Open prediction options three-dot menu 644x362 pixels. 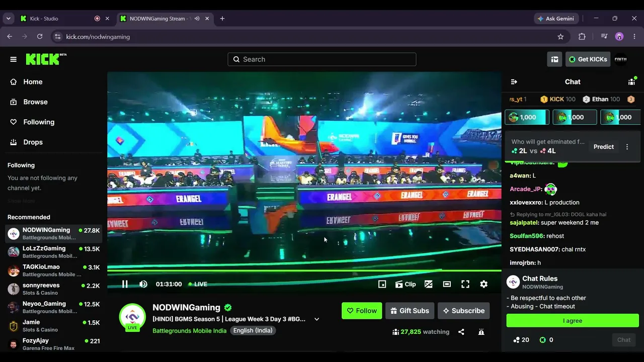click(x=627, y=147)
